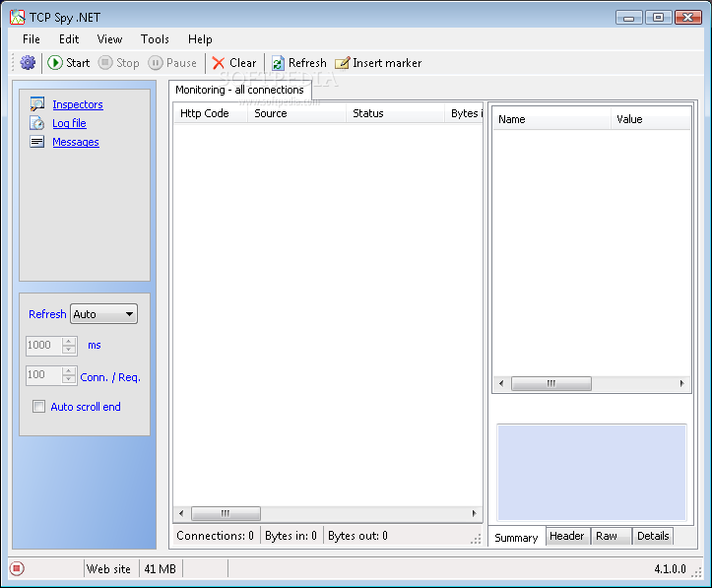Sort by the Status column header
This screenshot has width=712, height=588.
[395, 113]
